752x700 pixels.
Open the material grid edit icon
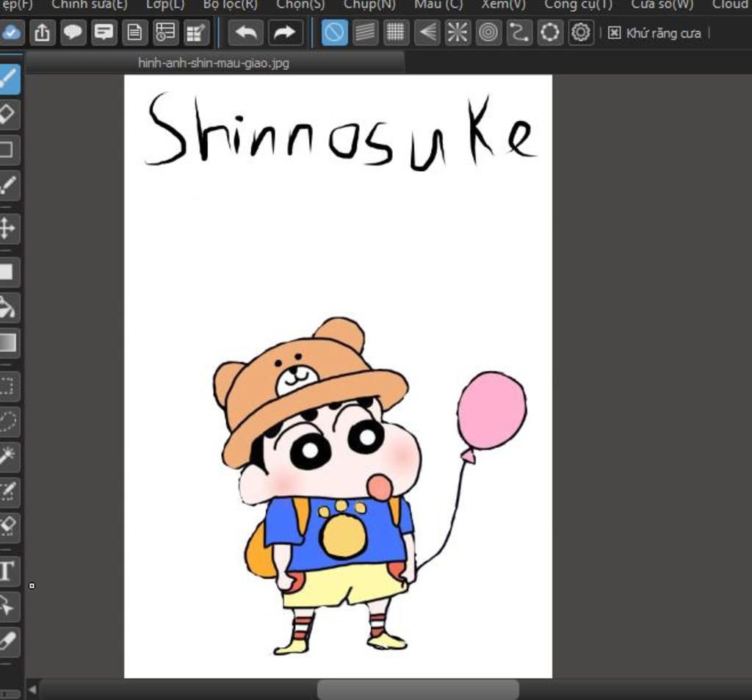(196, 32)
